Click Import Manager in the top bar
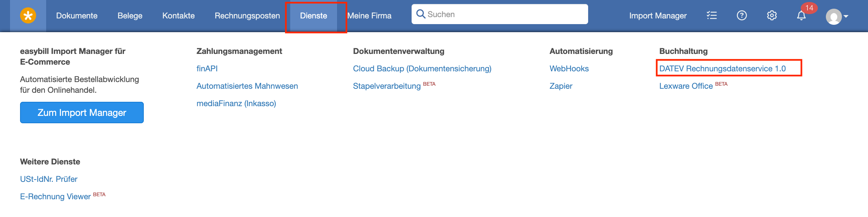Viewport: 868px width, 217px height. click(x=657, y=15)
